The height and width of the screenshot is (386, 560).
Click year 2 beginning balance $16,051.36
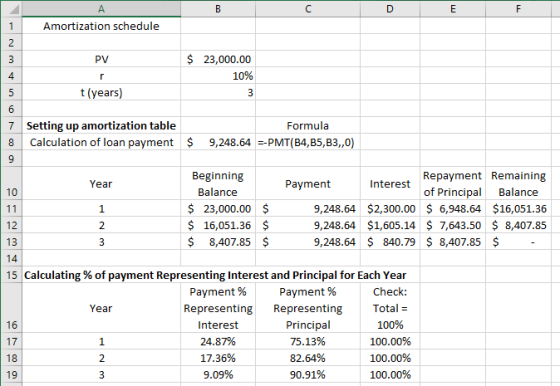[218, 225]
